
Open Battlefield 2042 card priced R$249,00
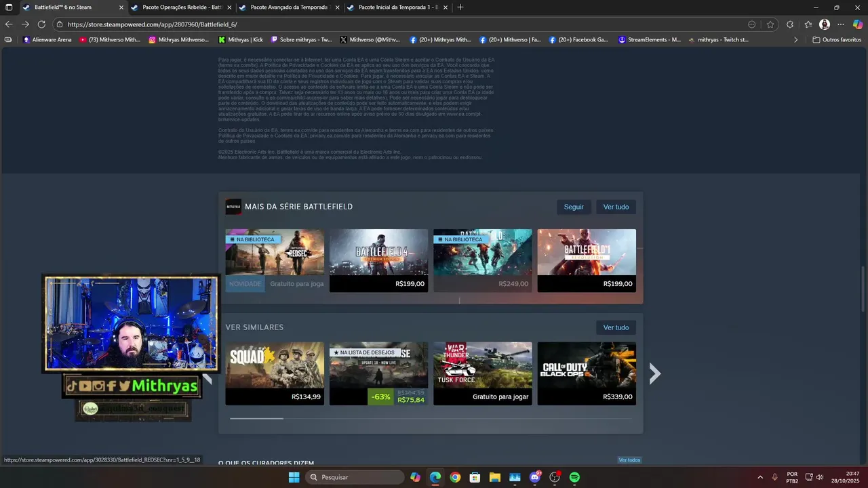pos(483,260)
